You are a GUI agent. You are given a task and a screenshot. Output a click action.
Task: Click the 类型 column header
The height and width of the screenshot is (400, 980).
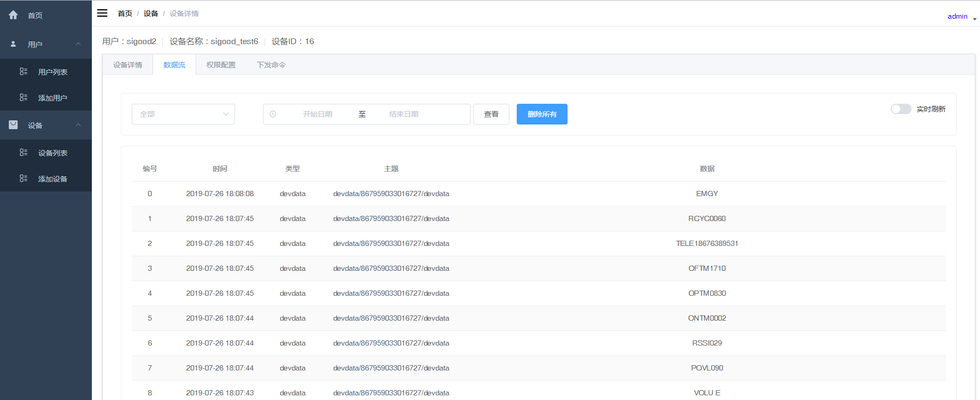tap(293, 169)
